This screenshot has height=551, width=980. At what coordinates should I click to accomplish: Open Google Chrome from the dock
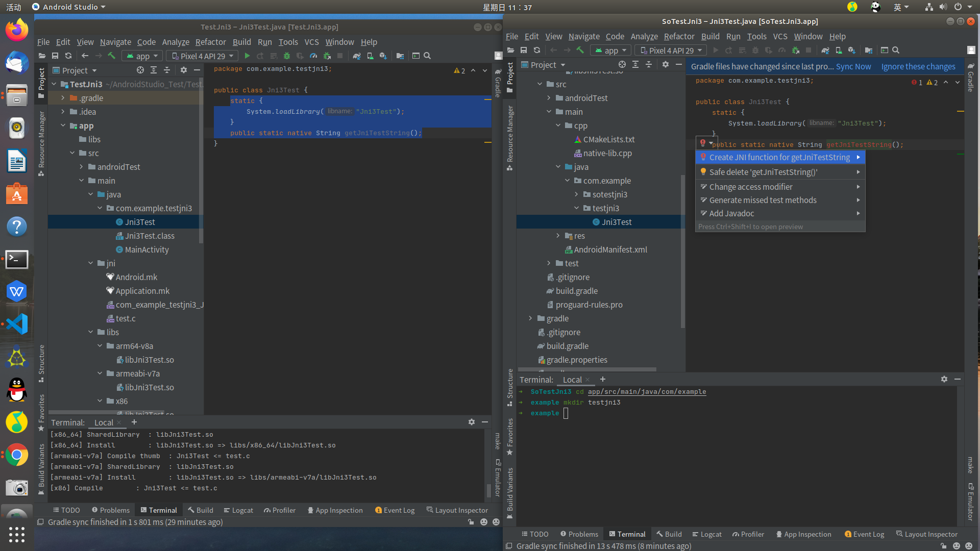click(17, 455)
